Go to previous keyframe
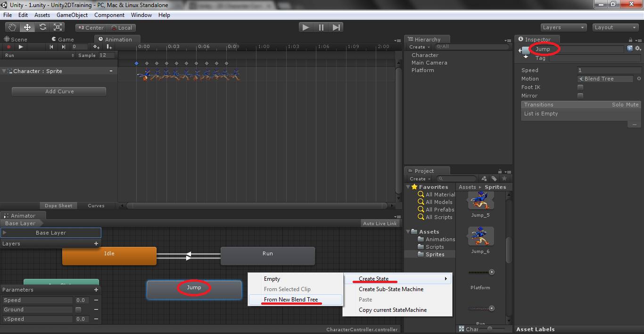 click(51, 47)
